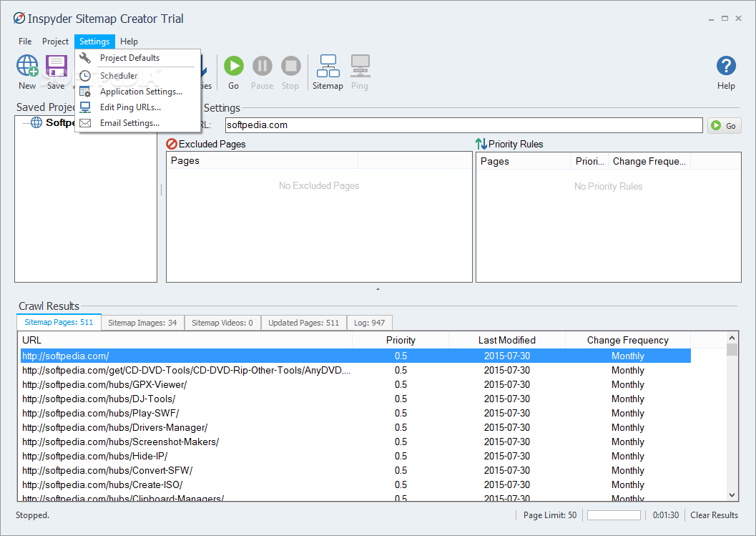Click the Pause toolbar icon
The height and width of the screenshot is (536, 756).
(262, 66)
